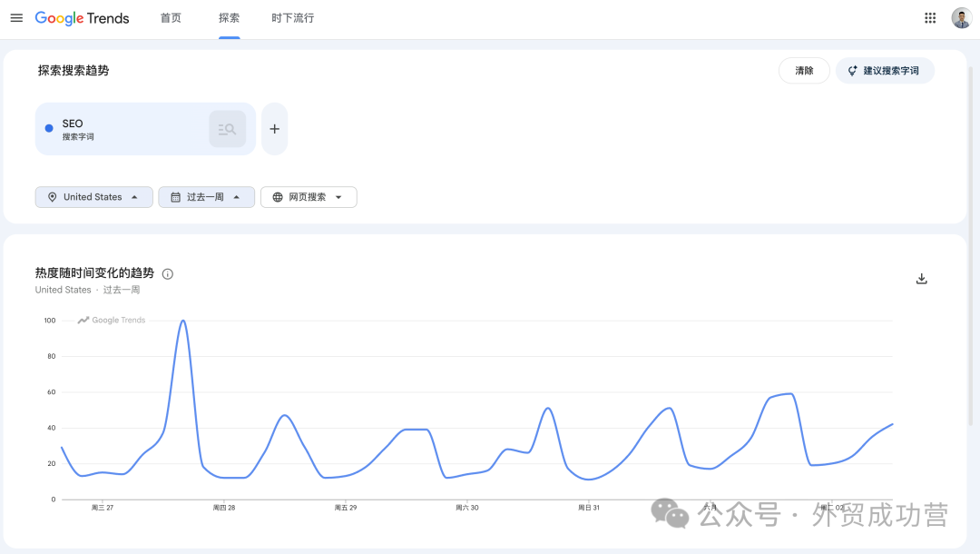Open the Google apps grid
This screenshot has height=554, width=980.
(930, 18)
